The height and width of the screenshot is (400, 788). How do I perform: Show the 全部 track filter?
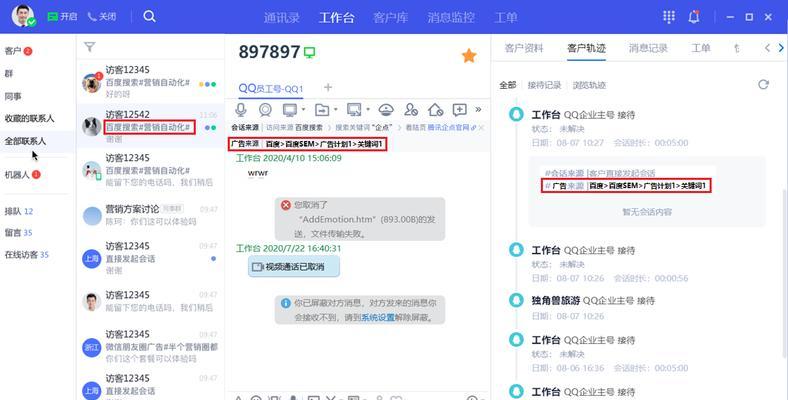coord(508,85)
